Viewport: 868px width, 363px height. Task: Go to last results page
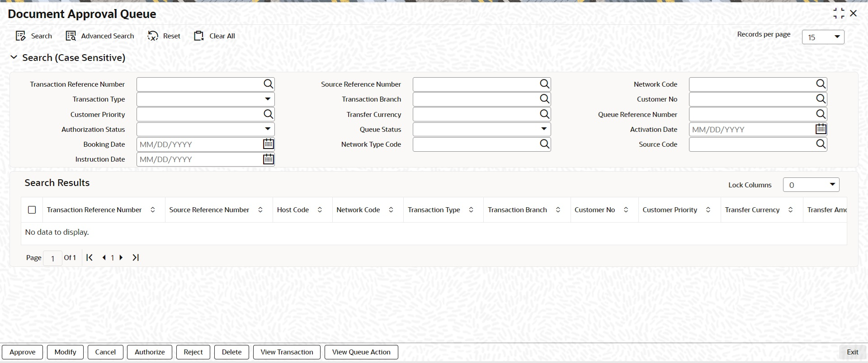coord(136,257)
